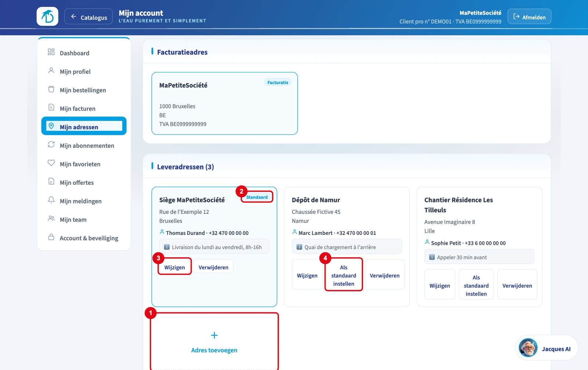The image size is (588, 370).
Task: Open Mijn bestellingen in the sidebar
Action: 84,90
